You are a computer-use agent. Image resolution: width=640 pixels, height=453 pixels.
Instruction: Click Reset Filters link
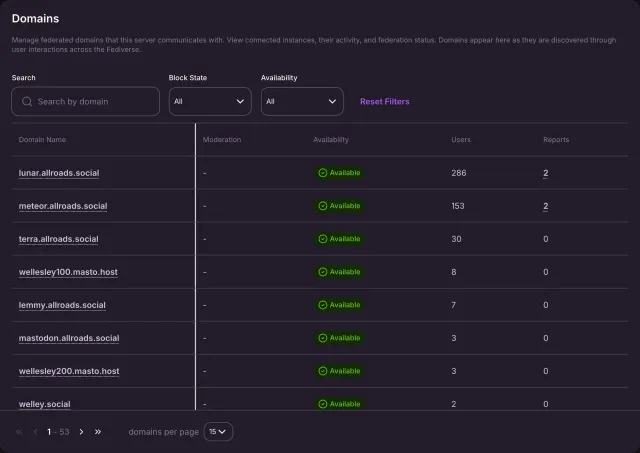384,102
